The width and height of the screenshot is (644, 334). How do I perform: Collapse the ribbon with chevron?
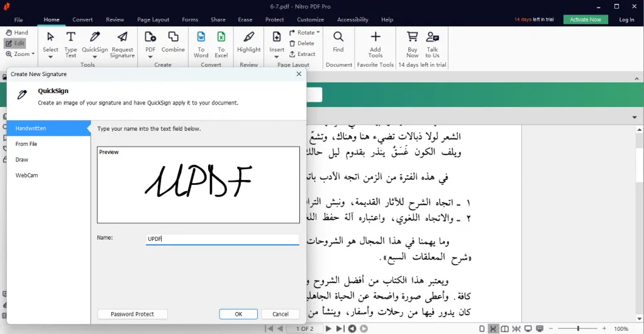637,79
